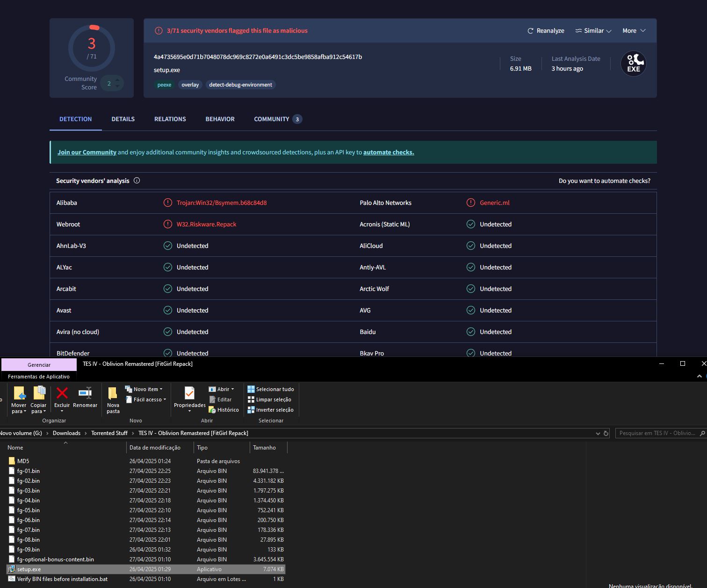Screen dimensions: 707x588
Task: Select the overlay tag
Action: 190,85
